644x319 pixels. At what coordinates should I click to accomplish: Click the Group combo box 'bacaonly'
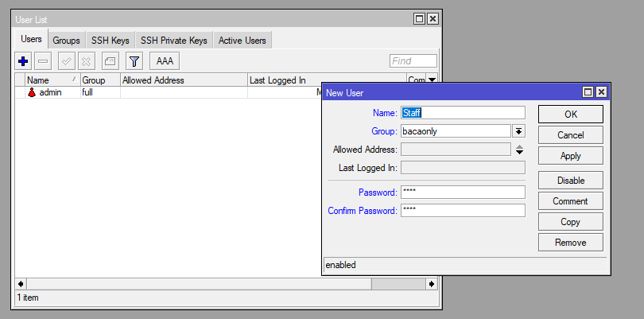(x=456, y=131)
